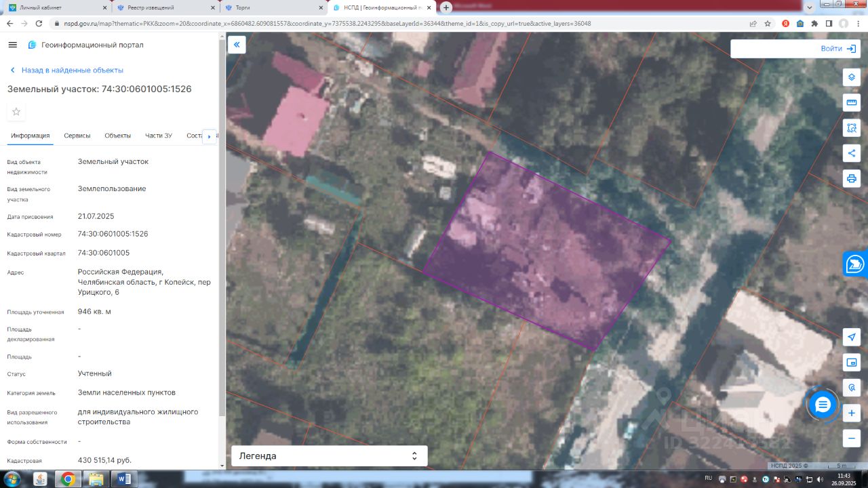The width and height of the screenshot is (868, 488).
Task: Zoom out with the minus button
Action: [852, 439]
